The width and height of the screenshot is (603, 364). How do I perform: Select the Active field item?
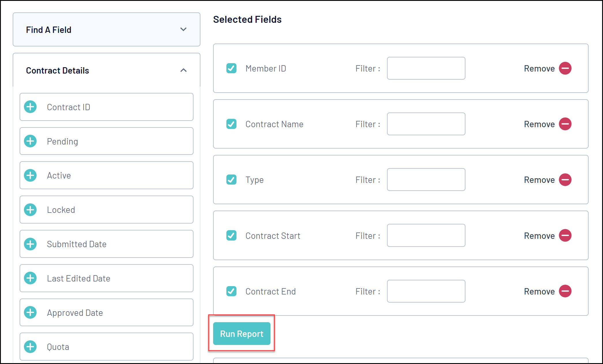(106, 175)
